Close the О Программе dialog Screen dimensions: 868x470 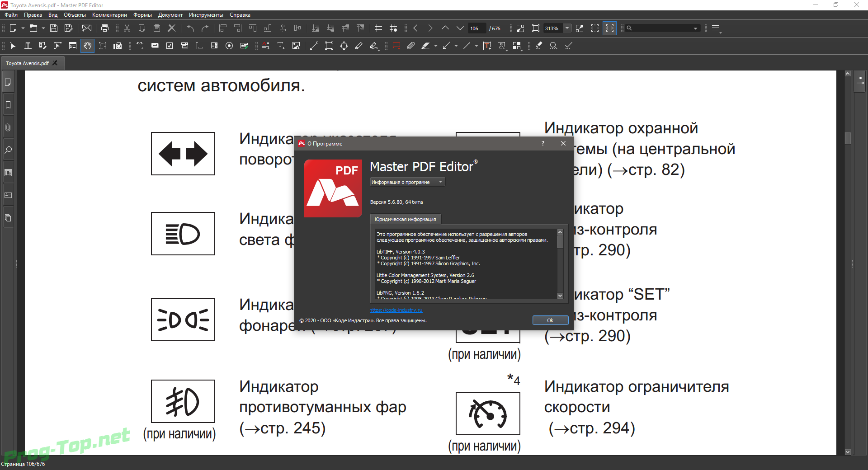563,143
